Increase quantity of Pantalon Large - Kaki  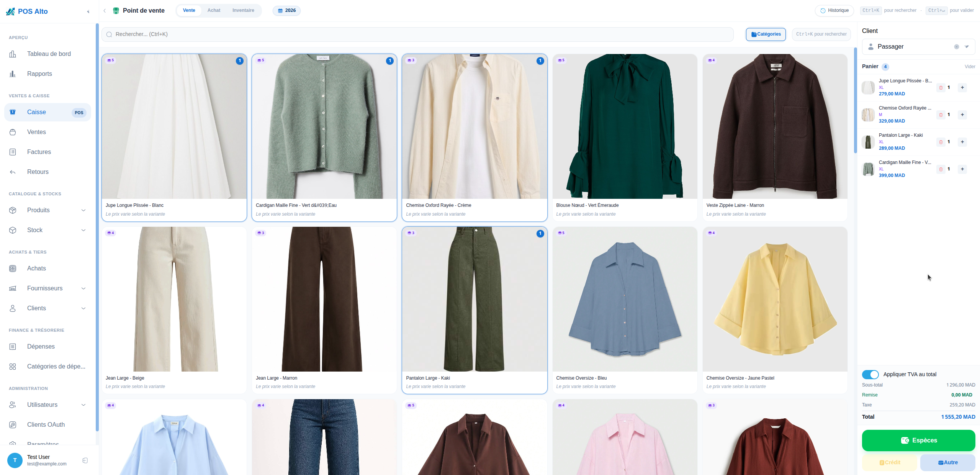pos(962,142)
